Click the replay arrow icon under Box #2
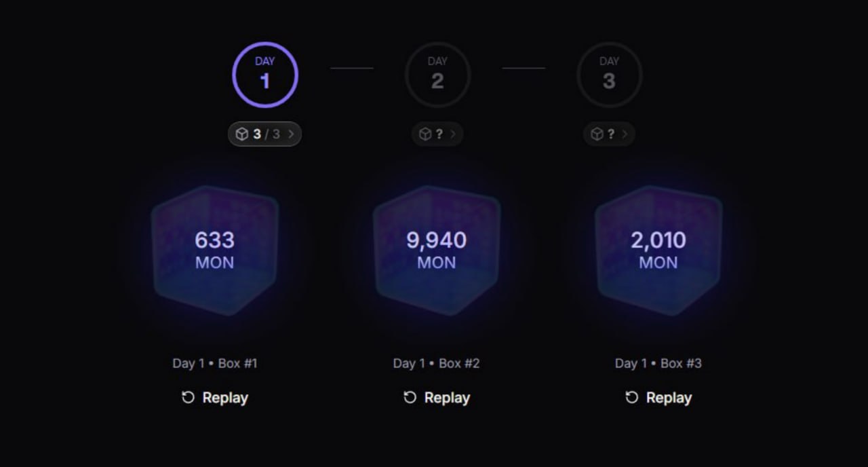 [x=410, y=398]
